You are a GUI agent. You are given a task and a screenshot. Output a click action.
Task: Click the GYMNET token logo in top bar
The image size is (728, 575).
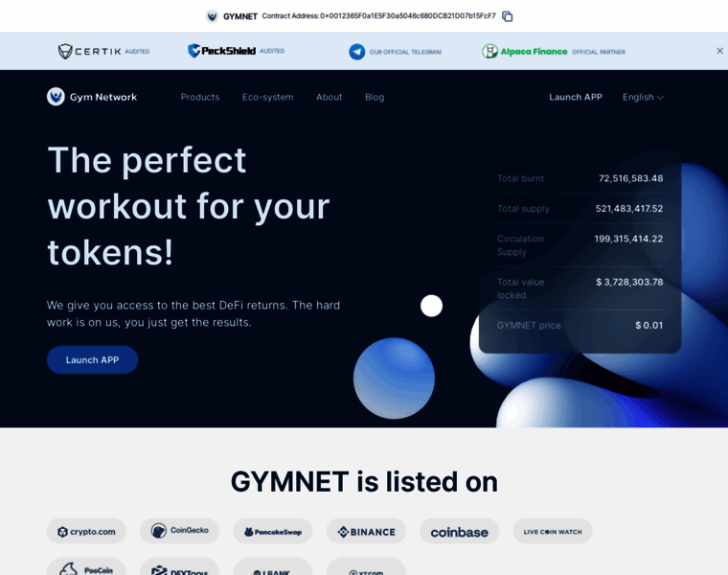(x=213, y=16)
